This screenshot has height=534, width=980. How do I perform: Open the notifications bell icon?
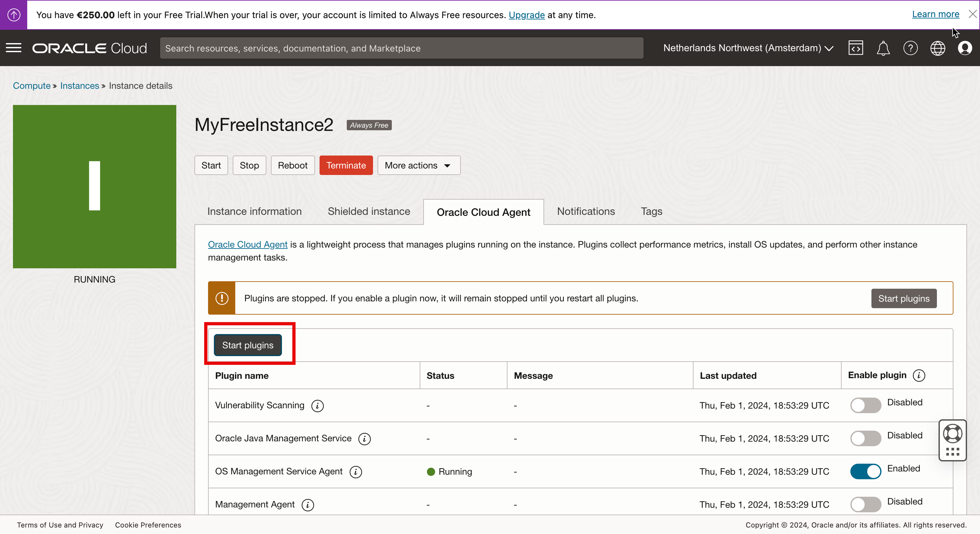883,48
